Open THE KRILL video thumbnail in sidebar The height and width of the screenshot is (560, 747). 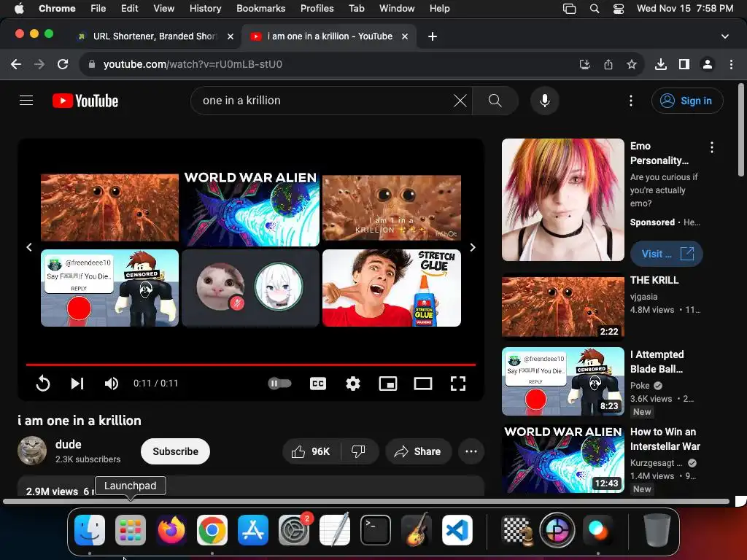coord(563,306)
